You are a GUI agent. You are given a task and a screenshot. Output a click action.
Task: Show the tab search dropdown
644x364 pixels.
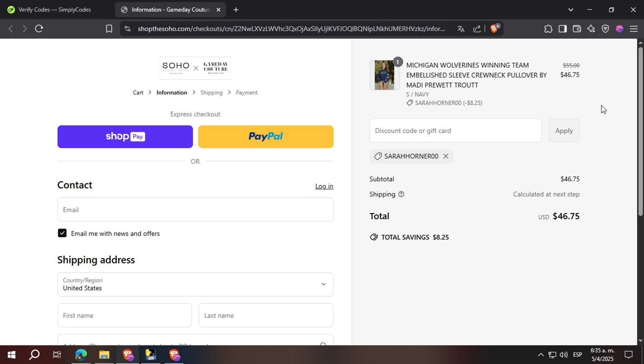click(571, 9)
